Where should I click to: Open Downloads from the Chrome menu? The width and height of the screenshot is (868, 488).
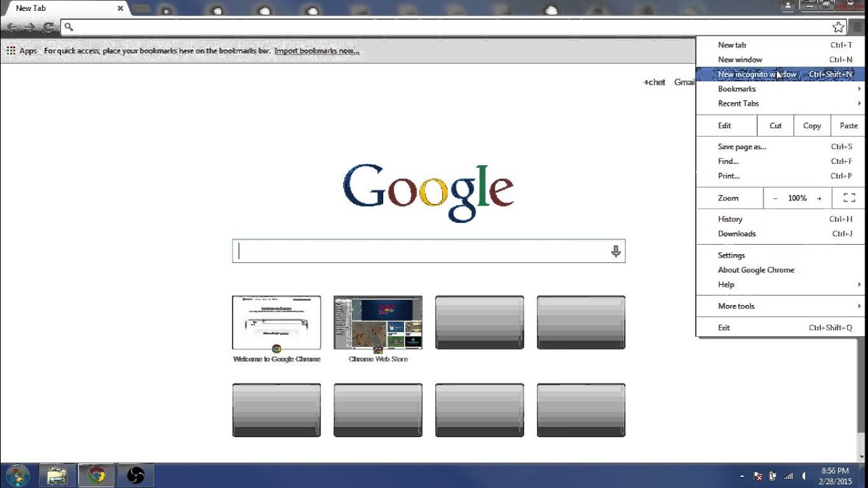[x=781, y=234]
